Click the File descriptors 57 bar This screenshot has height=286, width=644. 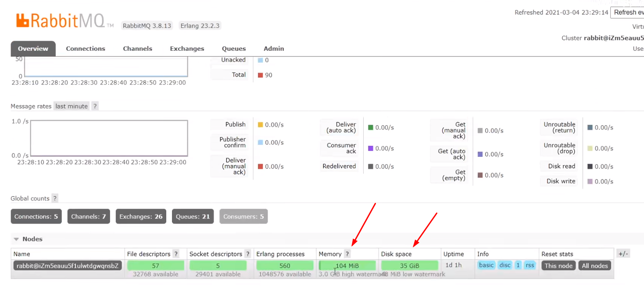[x=155, y=265]
